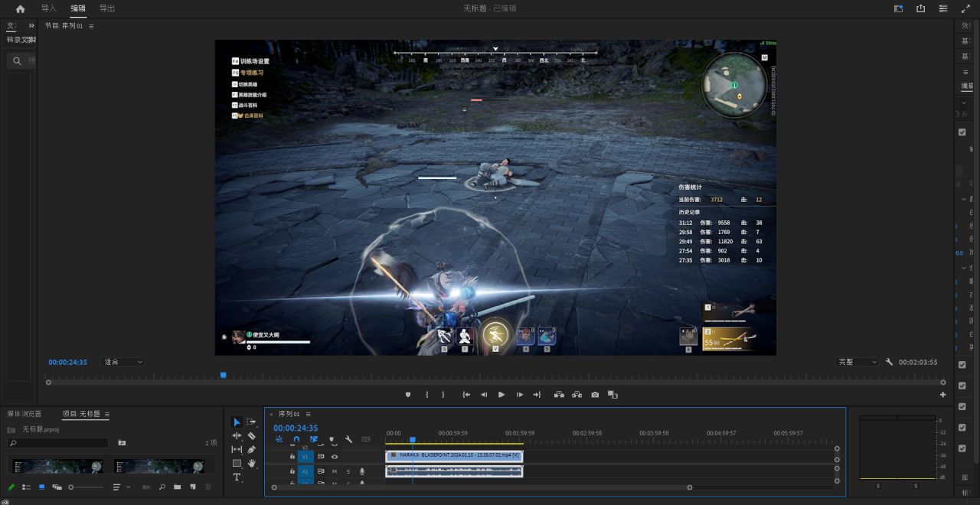Screen dimensions: 980x505
Task: Open the playback resolution dropdown 完整
Action: (x=857, y=362)
